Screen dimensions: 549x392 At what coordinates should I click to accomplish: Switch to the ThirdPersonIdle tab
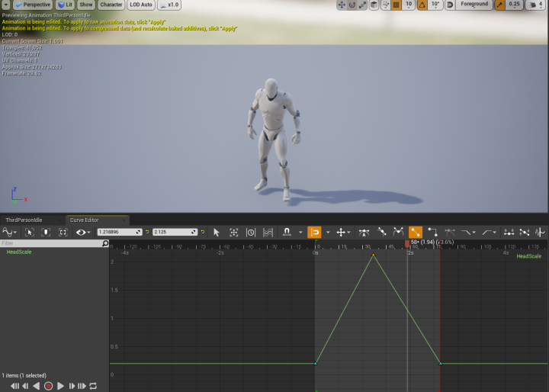pos(24,220)
